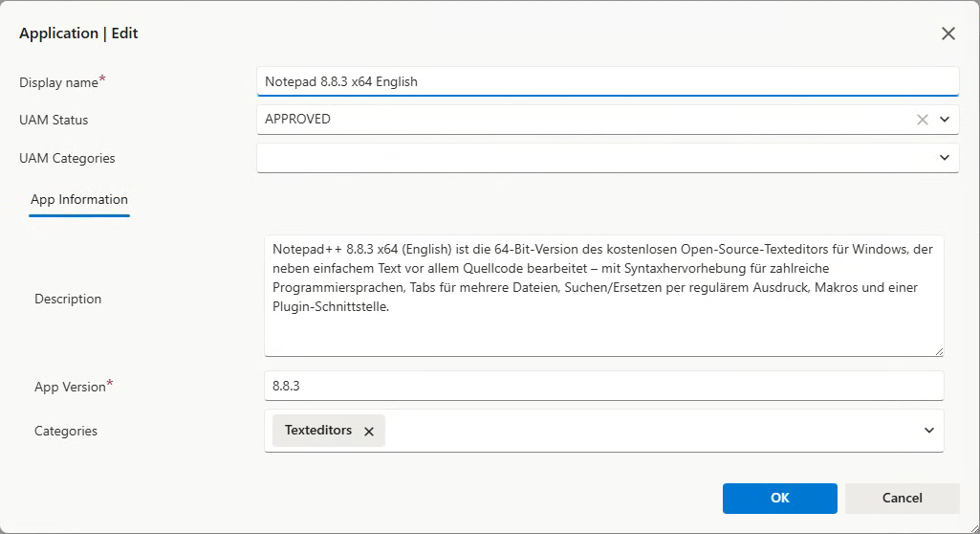Click the Categories label
The width and height of the screenshot is (980, 534).
66,431
